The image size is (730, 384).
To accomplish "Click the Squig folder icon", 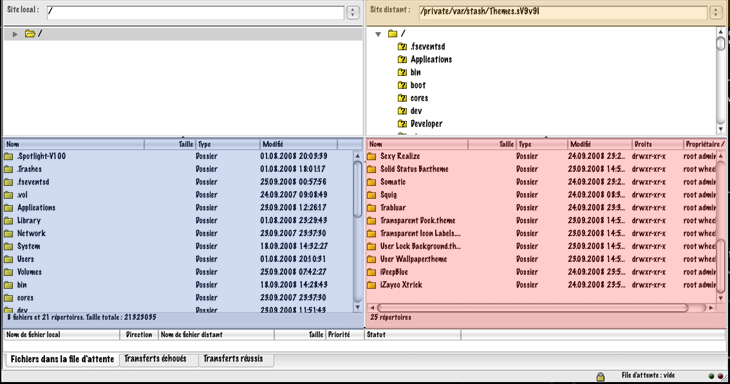I will [x=372, y=195].
